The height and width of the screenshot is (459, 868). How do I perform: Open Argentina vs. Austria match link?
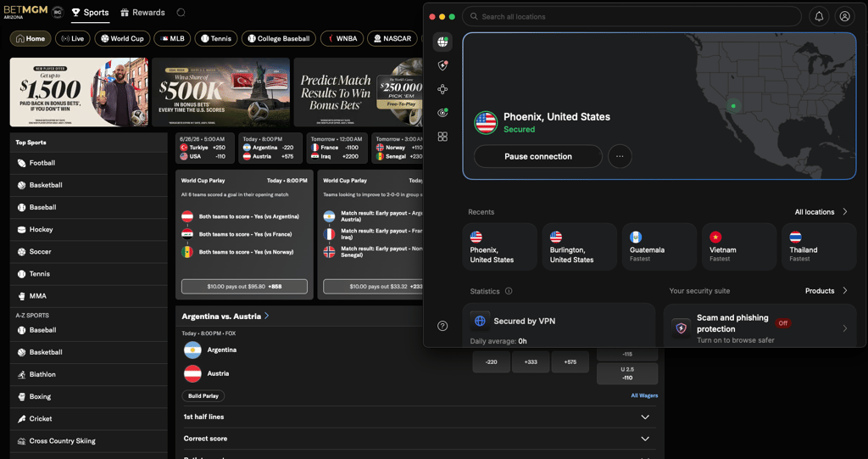point(225,316)
